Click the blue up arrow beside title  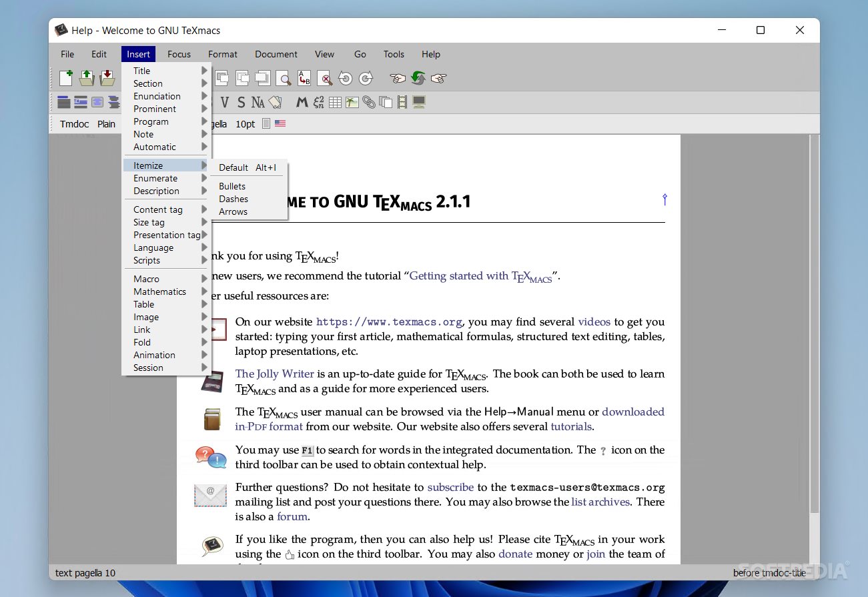pos(665,199)
